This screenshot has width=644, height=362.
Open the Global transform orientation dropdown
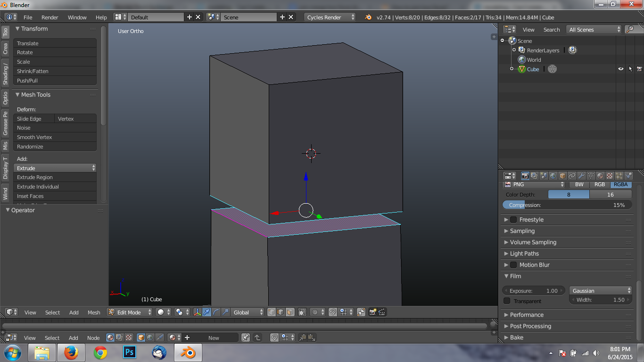248,312
